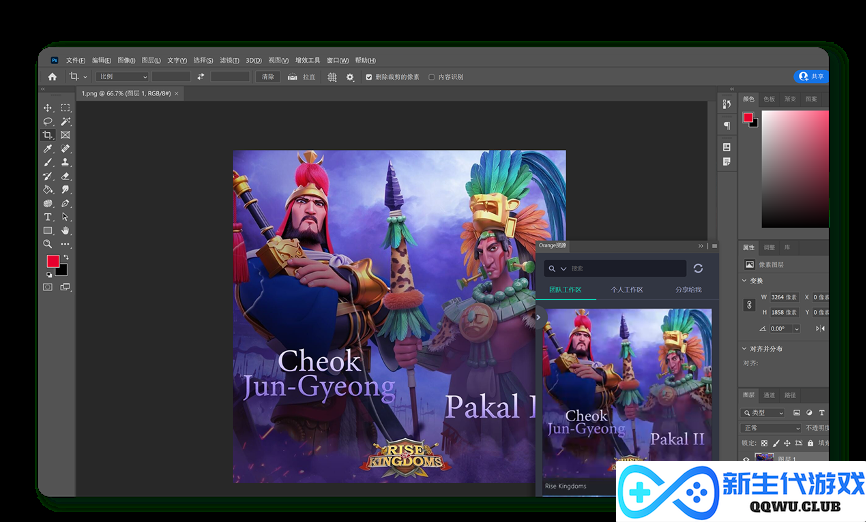Select the Move tool
Image resolution: width=866 pixels, height=522 pixels.
pos(48,108)
